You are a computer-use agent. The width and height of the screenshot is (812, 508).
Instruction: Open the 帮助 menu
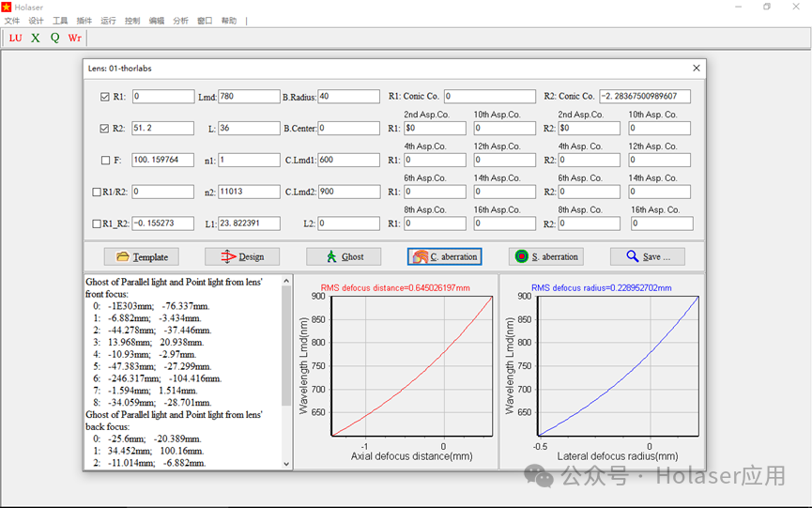228,21
